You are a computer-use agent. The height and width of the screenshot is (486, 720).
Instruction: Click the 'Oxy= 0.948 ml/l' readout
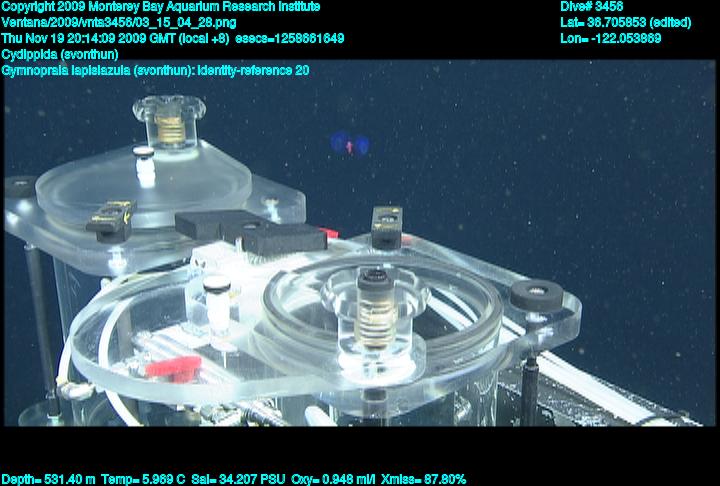(x=333, y=480)
